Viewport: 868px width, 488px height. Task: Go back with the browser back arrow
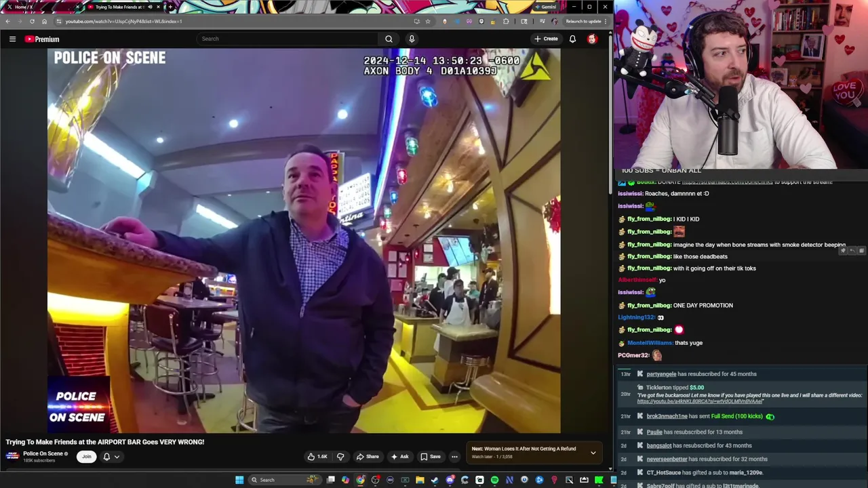(7, 21)
